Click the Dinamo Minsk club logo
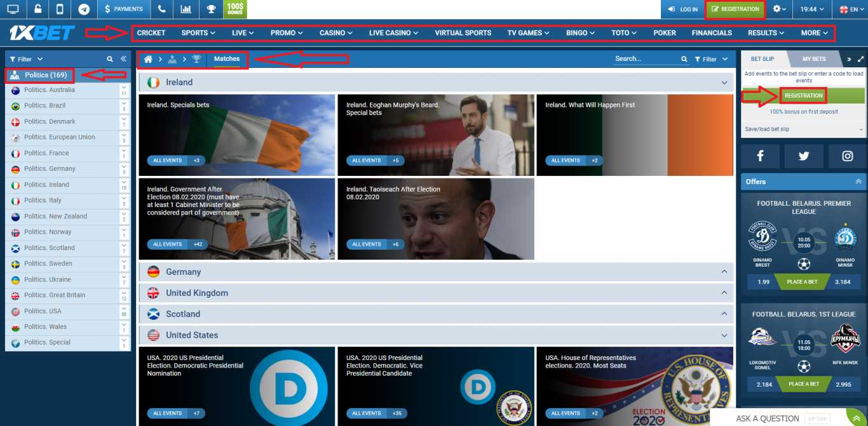 (845, 236)
